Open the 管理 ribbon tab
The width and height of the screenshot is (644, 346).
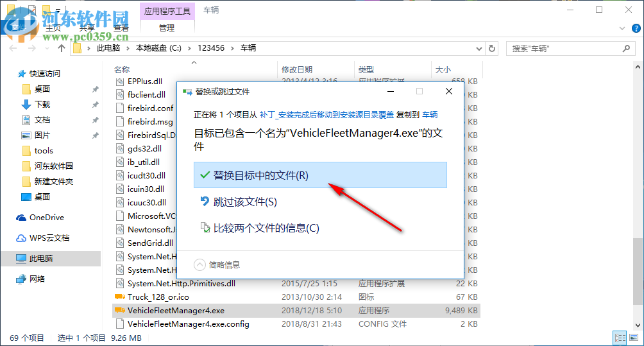[167, 28]
